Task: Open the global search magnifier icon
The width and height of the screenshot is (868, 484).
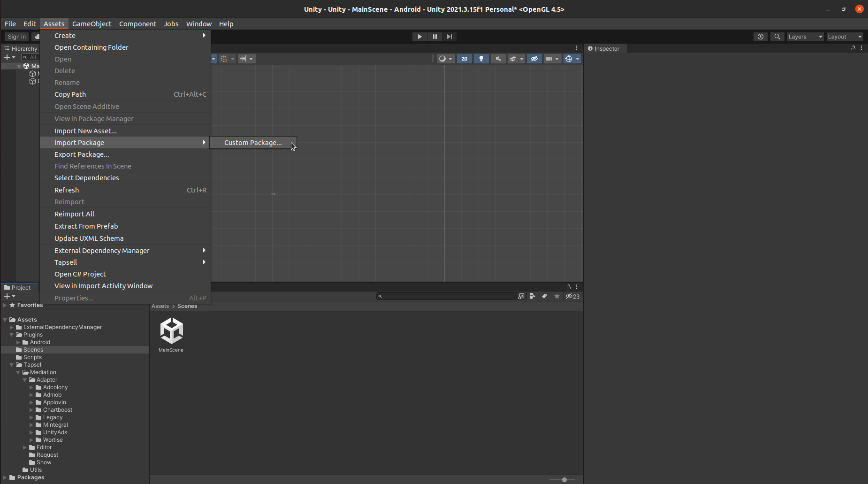Action: (x=777, y=37)
